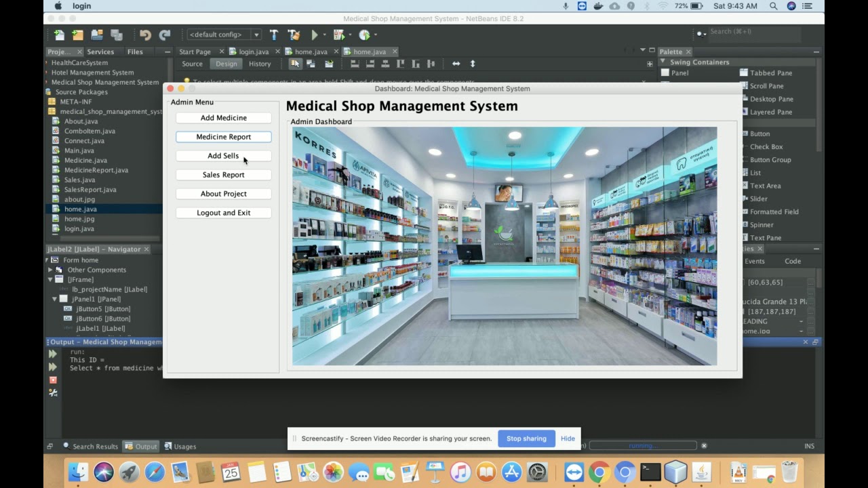Screen dimensions: 868x488
Task: Open the Profile Project dropdown arrow
Action: coord(375,35)
